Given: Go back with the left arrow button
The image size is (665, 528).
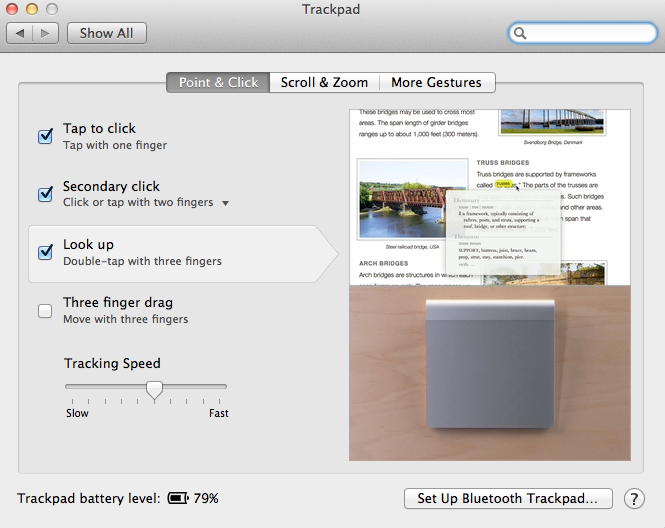Looking at the screenshot, I should (x=20, y=33).
